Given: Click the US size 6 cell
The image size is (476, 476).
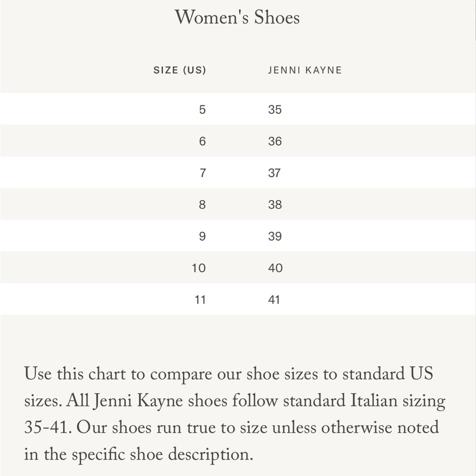Looking at the screenshot, I should coord(202,141).
